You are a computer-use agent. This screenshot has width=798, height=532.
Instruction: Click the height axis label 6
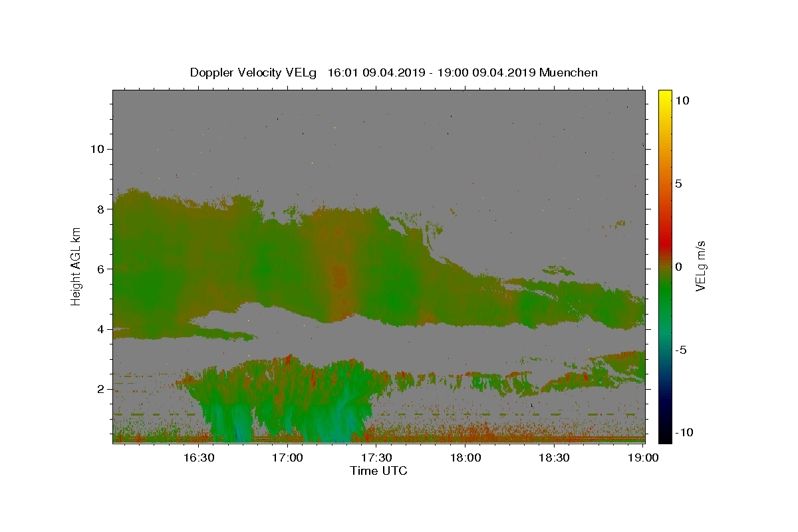coord(100,269)
